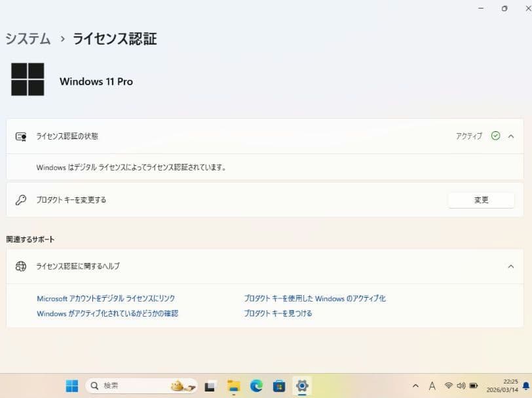Click the プロダクト キーを変更する label

tap(71, 200)
